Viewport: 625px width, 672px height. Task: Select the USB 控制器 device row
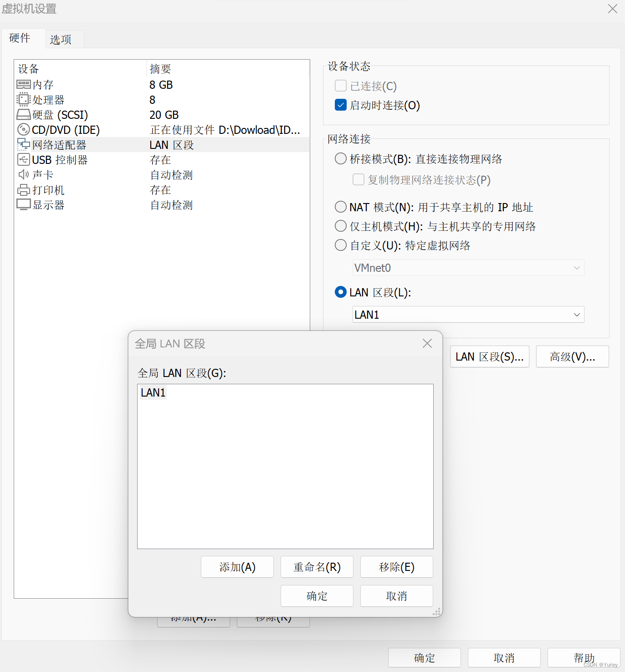tap(162, 160)
